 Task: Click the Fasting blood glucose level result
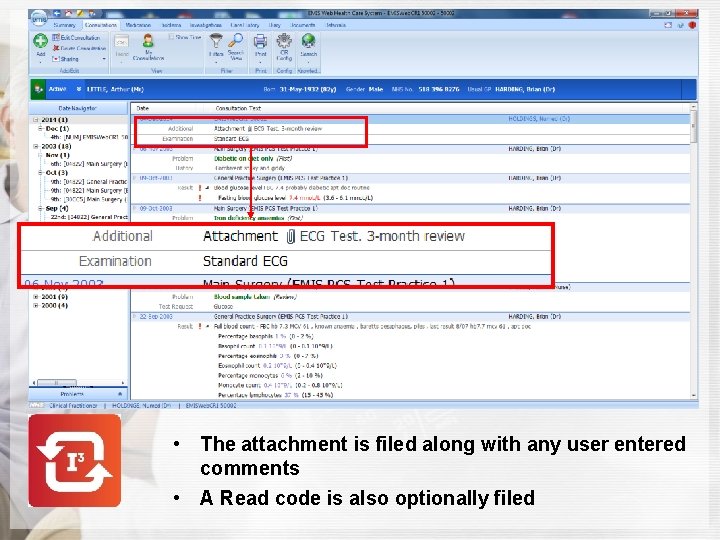click(252, 198)
